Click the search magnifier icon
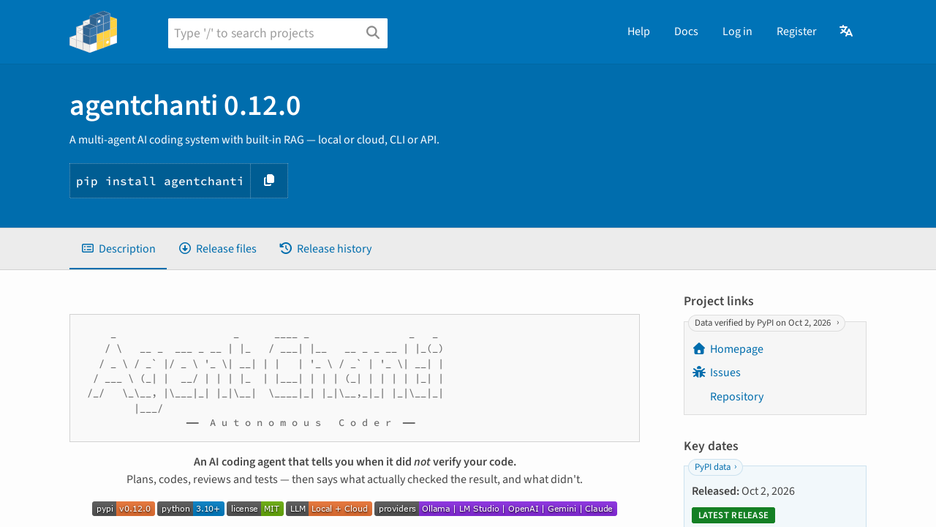This screenshot has height=527, width=936. coord(372,33)
